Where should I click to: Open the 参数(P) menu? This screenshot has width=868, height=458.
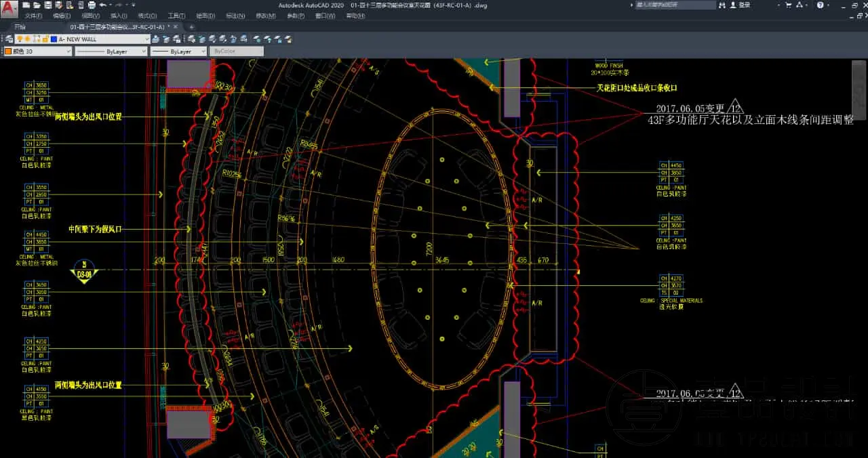[x=296, y=16]
